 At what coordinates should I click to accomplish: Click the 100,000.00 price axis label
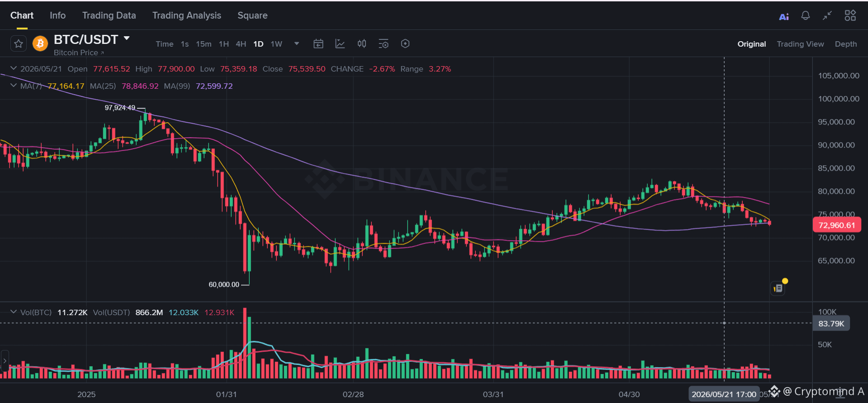pos(839,99)
